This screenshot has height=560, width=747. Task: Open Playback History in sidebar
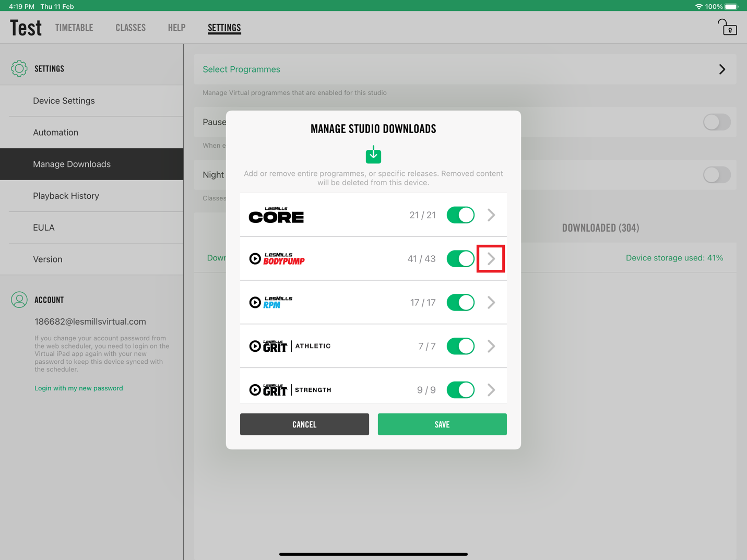coord(92,196)
